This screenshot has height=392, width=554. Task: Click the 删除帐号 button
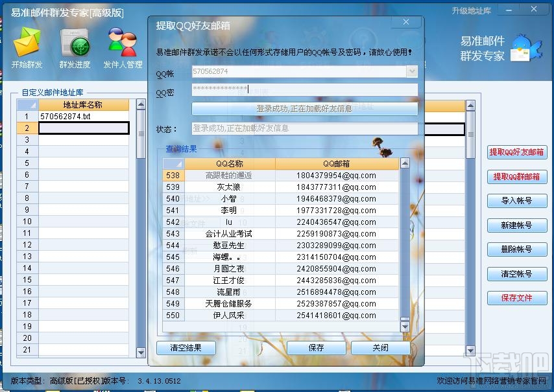[x=517, y=249]
